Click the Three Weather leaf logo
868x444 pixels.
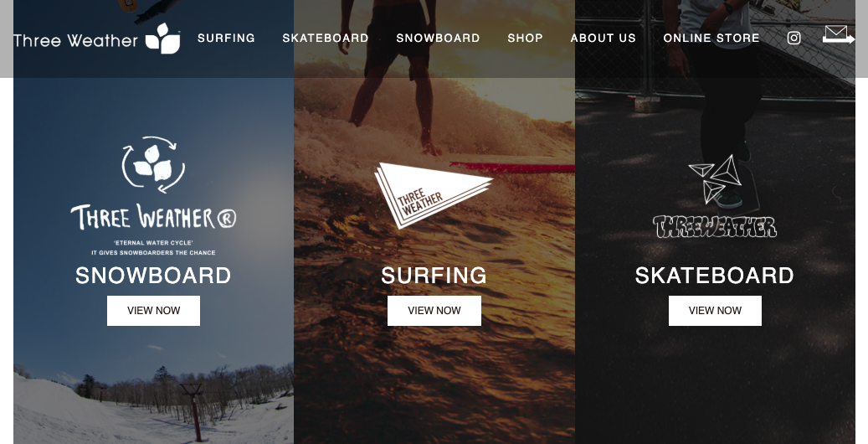(x=96, y=39)
